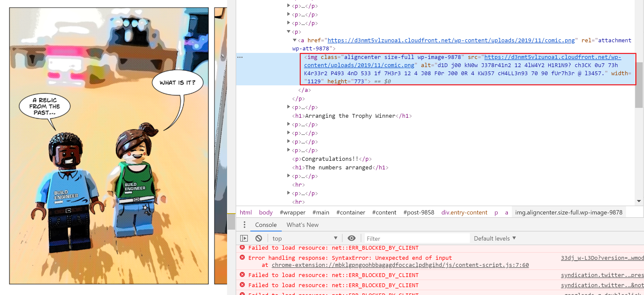This screenshot has width=644, height=295.
Task: Select the h1 Arranging the Trophy Winner node
Action: (352, 116)
